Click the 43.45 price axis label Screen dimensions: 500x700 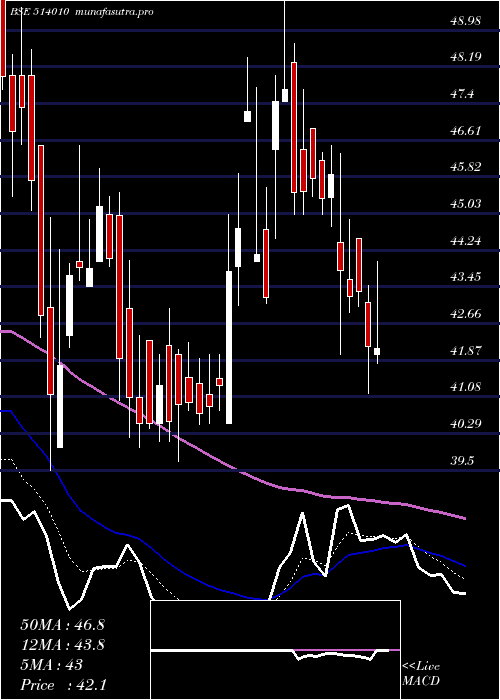(x=466, y=277)
